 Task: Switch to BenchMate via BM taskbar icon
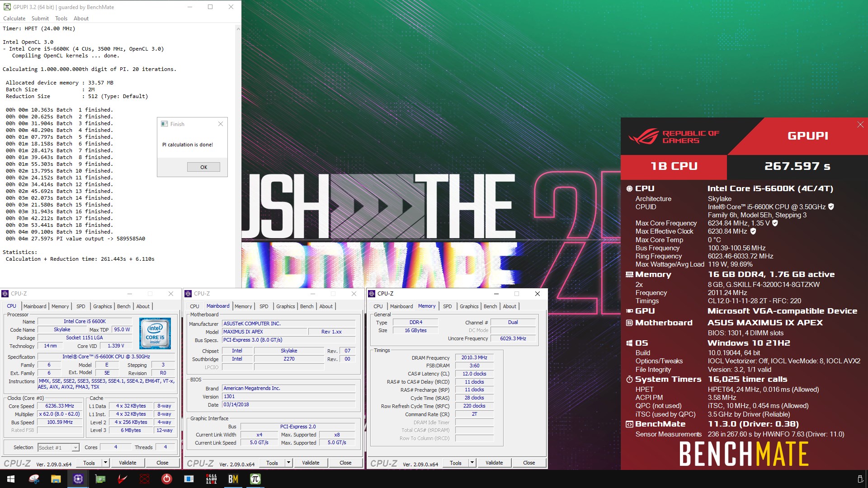pyautogui.click(x=233, y=479)
